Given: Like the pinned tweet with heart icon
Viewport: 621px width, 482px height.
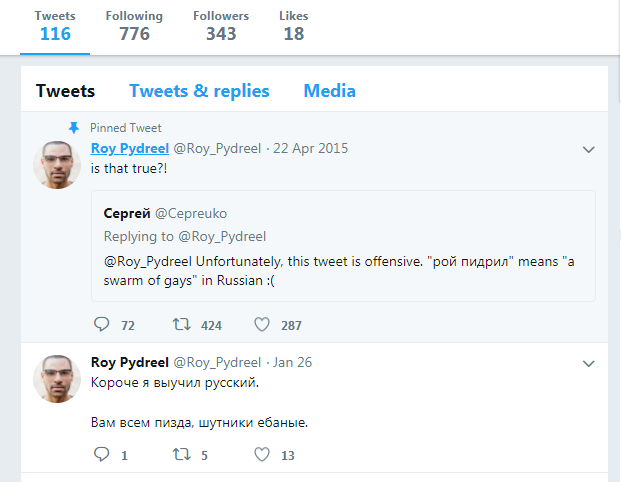Looking at the screenshot, I should 262,325.
